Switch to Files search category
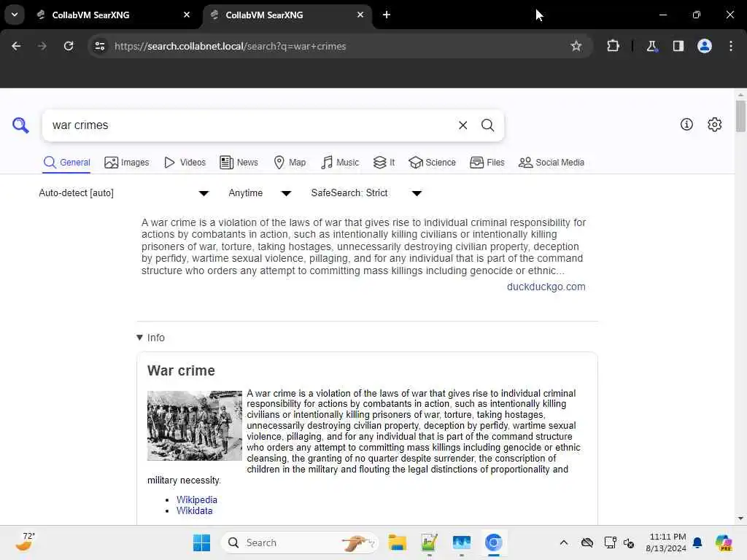Image resolution: width=747 pixels, height=560 pixels. pos(487,163)
